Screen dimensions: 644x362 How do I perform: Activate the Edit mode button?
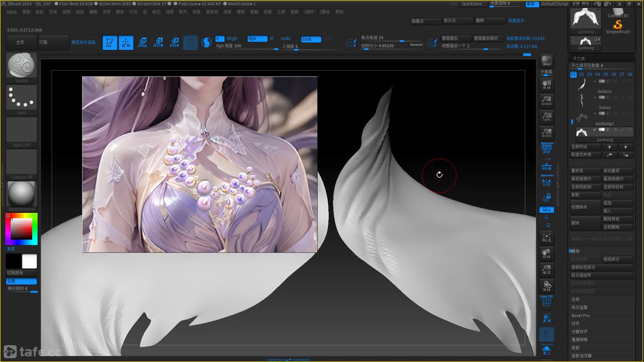[x=110, y=43]
